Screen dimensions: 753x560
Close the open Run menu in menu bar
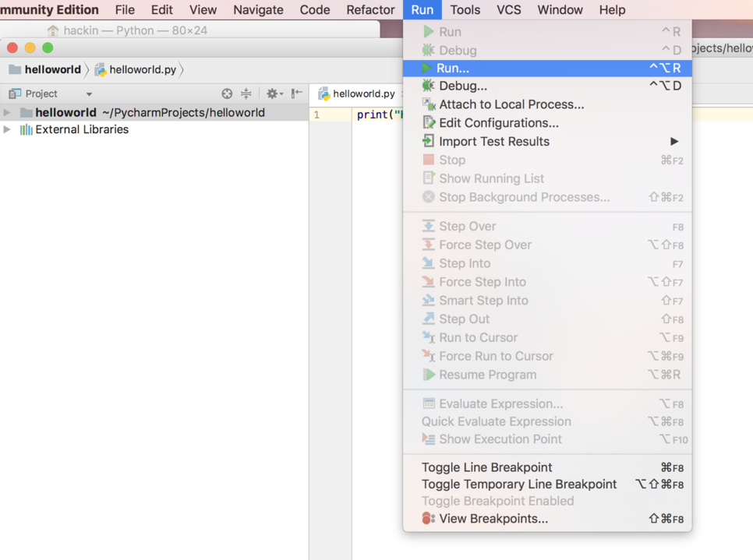pos(422,9)
